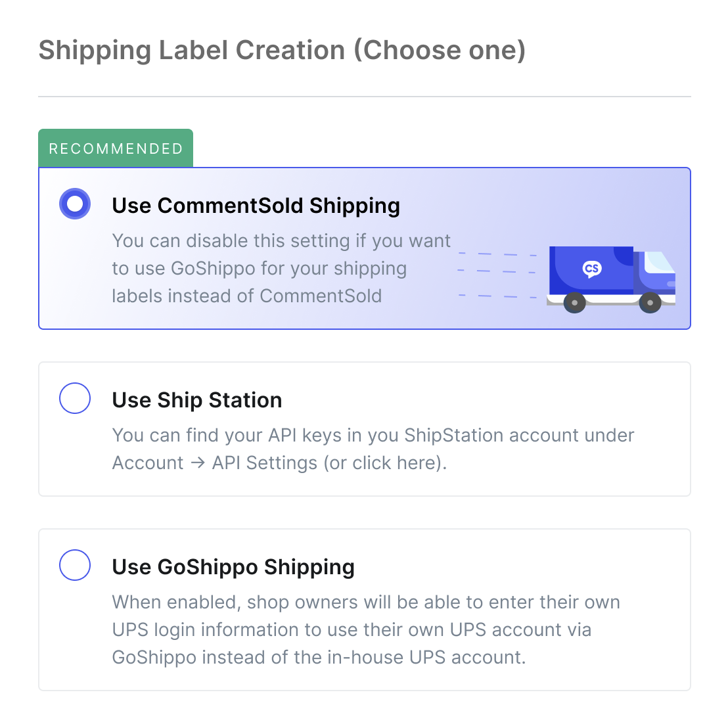Click the truck cab windshield
This screenshot has height=728, width=728.
(659, 263)
